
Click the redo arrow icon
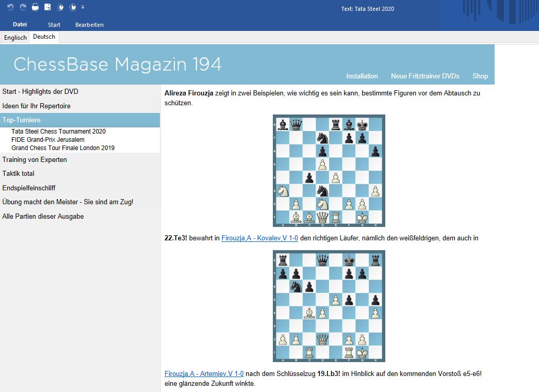pos(23,7)
